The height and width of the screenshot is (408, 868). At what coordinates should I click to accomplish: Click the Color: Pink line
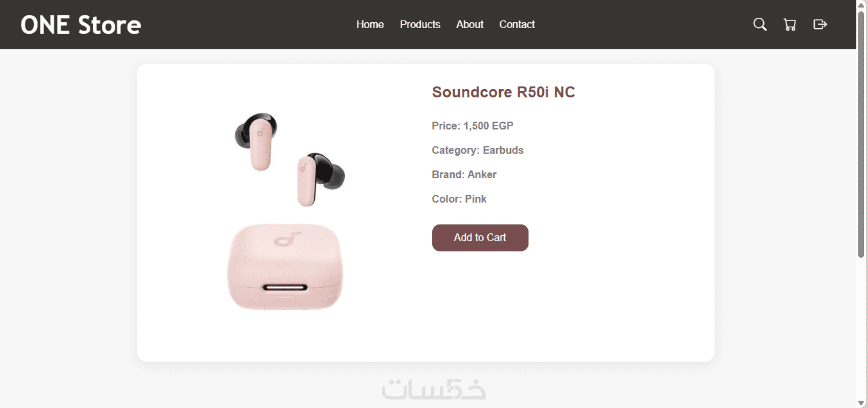(459, 199)
